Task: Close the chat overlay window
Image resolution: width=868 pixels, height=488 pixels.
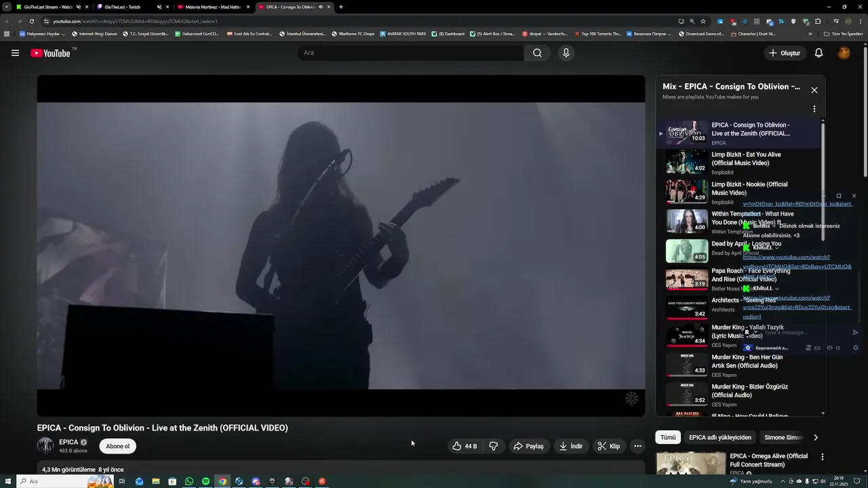Action: 854,196
